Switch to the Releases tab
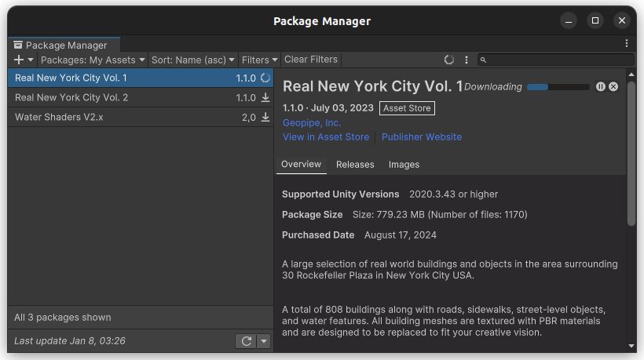This screenshot has width=644, height=360. tap(355, 165)
